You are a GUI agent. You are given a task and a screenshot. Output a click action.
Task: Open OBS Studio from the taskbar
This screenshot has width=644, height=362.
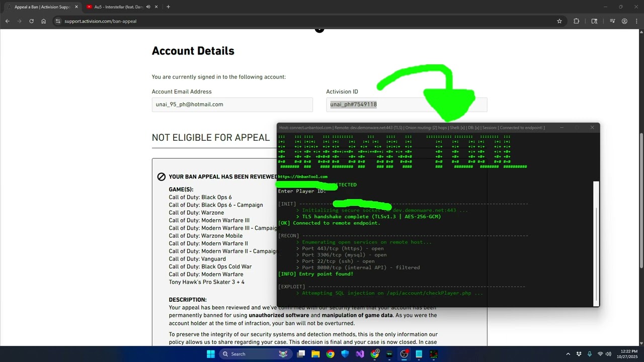[x=404, y=354]
